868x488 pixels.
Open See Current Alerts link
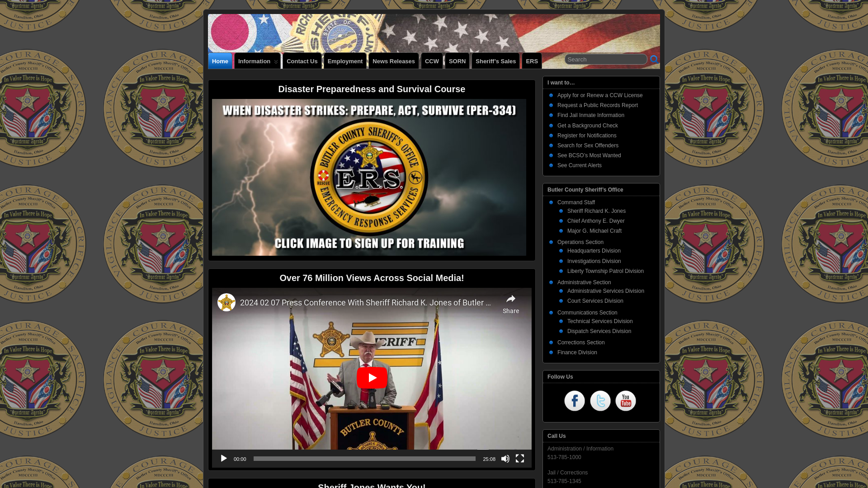click(580, 165)
